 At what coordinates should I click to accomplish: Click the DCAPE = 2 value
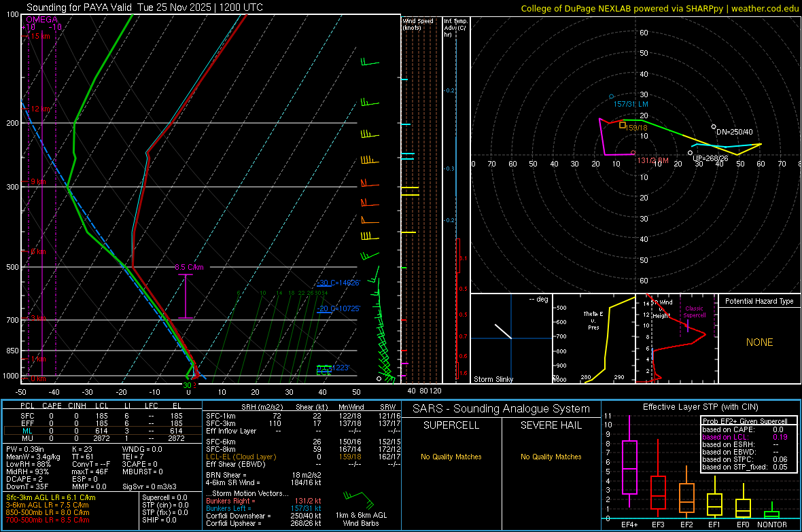tap(23, 479)
